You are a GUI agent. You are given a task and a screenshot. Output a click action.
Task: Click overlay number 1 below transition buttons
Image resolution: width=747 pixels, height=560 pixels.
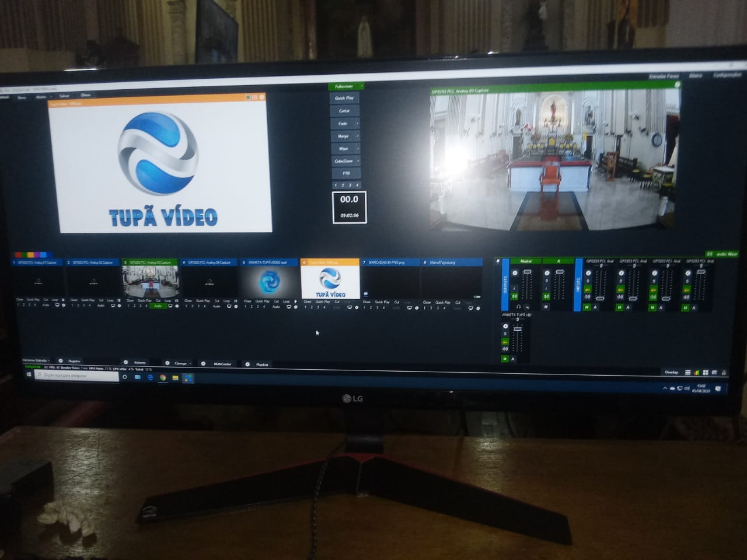point(336,185)
